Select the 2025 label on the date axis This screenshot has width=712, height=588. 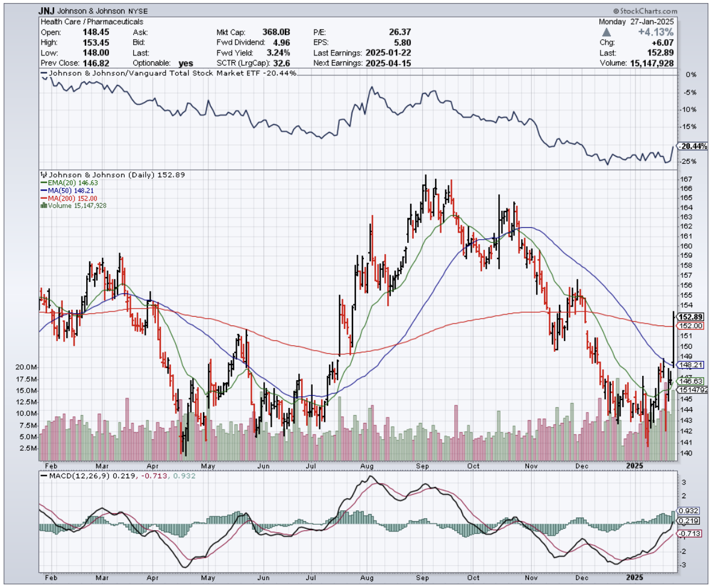635,466
